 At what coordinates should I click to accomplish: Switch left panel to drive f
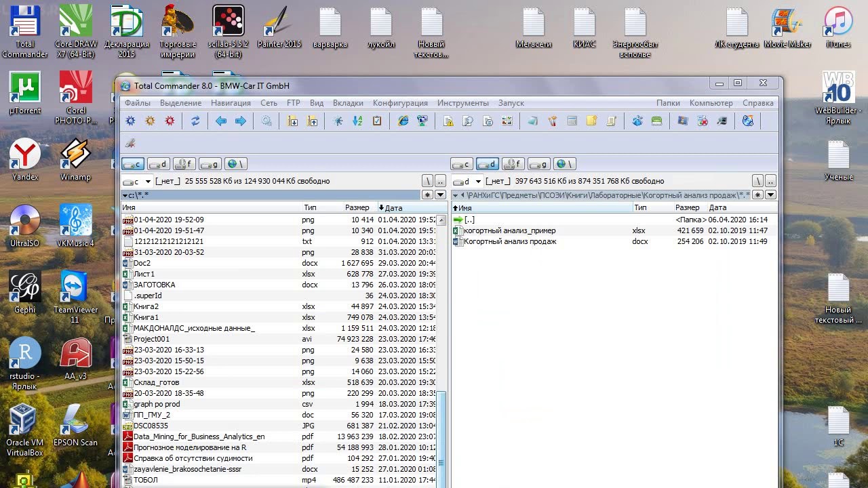pyautogui.click(x=184, y=164)
